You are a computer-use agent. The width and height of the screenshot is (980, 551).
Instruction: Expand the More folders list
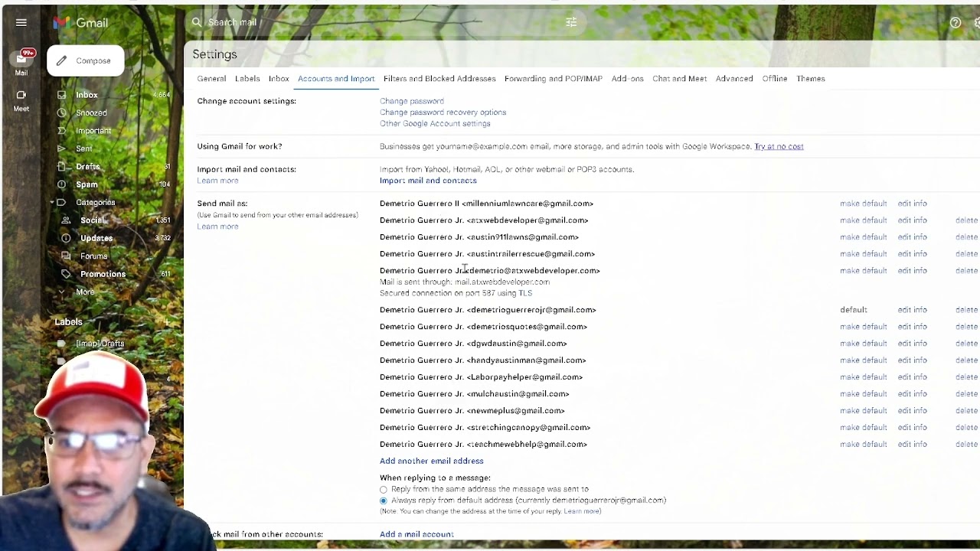pyautogui.click(x=85, y=292)
